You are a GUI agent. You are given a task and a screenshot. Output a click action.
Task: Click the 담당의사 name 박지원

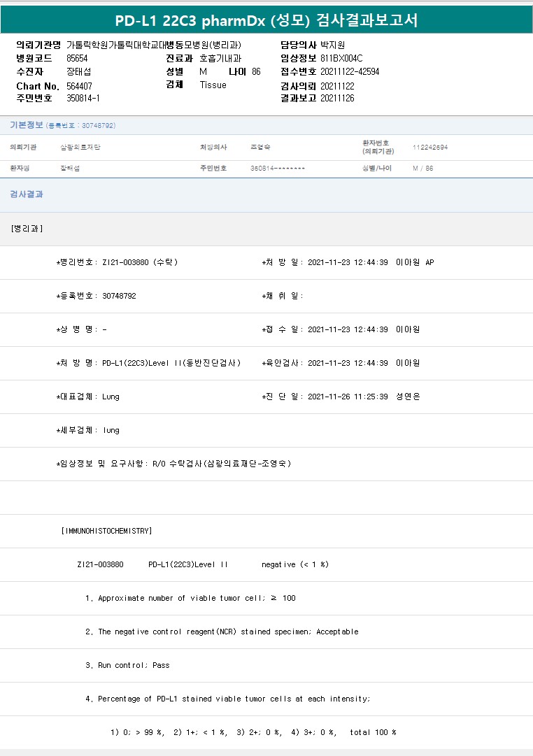333,45
